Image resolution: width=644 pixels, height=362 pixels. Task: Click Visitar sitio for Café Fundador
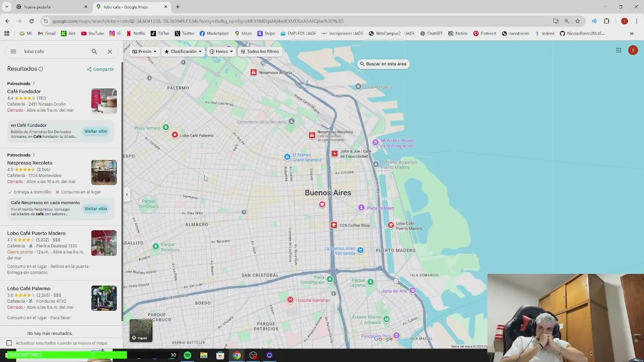point(96,131)
